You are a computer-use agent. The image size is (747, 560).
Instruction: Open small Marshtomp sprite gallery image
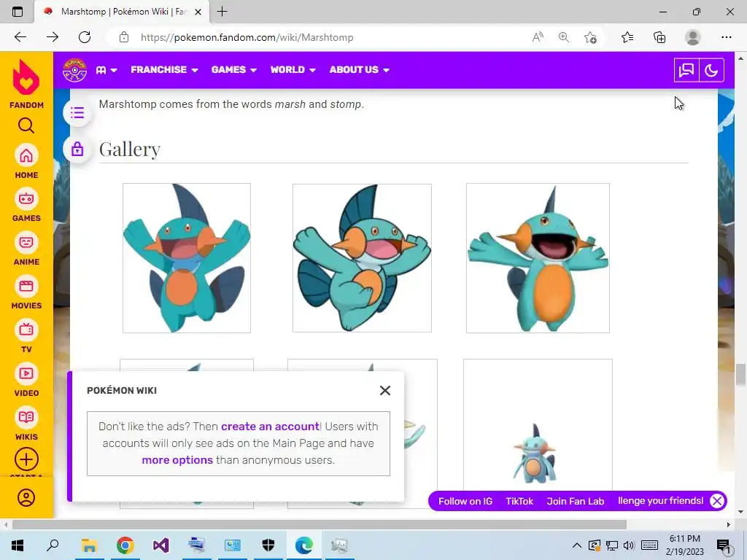[x=538, y=426]
